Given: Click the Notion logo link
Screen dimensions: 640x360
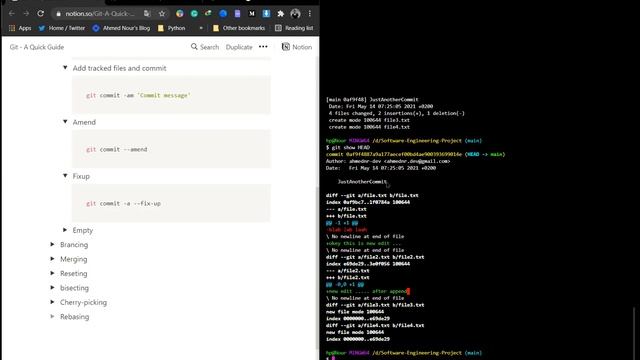Looking at the screenshot, I should coord(297,47).
